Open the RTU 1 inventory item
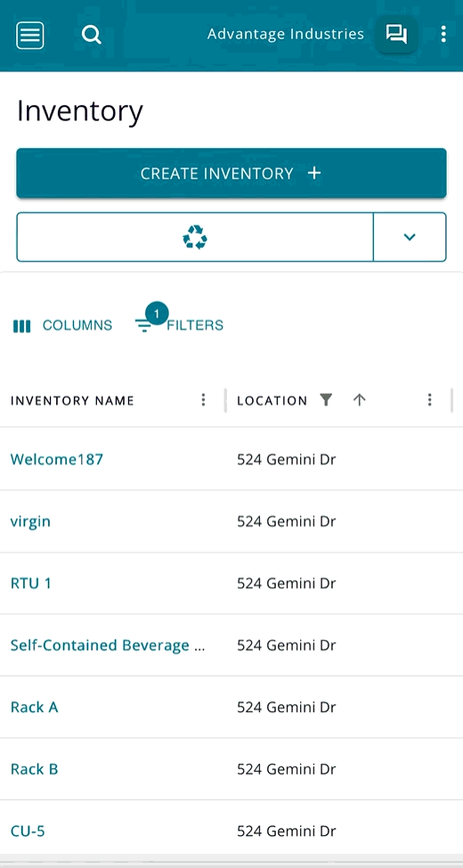 tap(31, 583)
